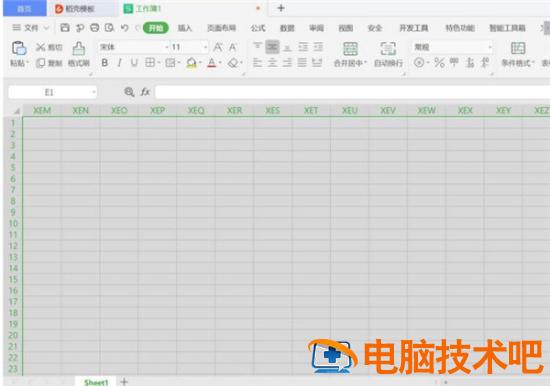
Task: Switch to the green Start ribbon tab
Action: (x=156, y=28)
